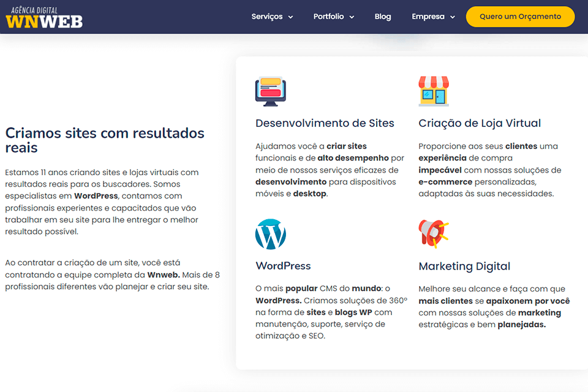Click the bold word Wnweb. in left paragraph

click(x=164, y=275)
